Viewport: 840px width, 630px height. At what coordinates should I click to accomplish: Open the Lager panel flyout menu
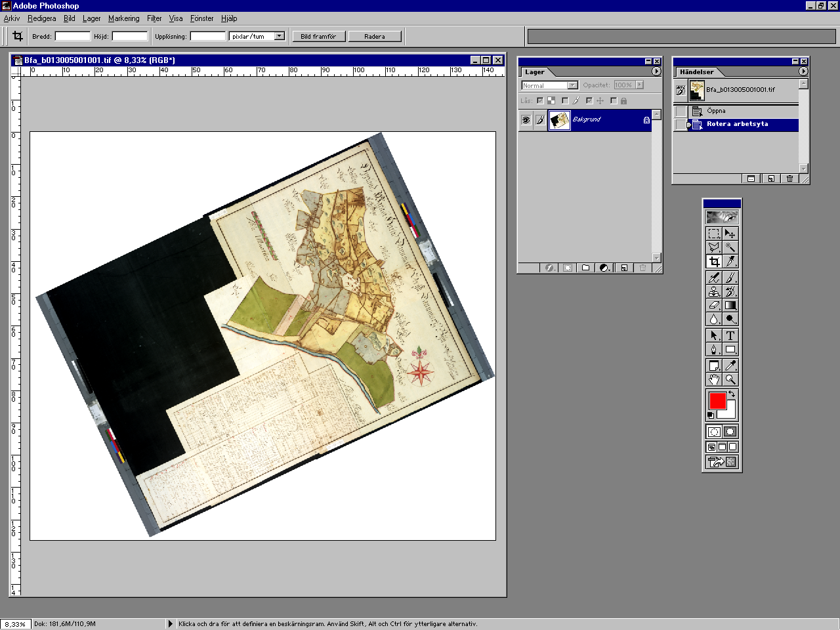click(656, 72)
